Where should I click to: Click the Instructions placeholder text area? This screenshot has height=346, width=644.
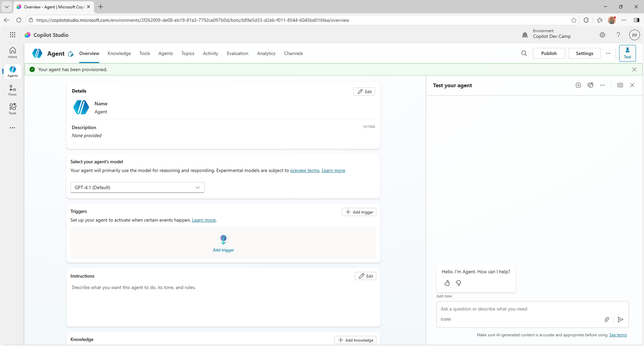click(134, 288)
